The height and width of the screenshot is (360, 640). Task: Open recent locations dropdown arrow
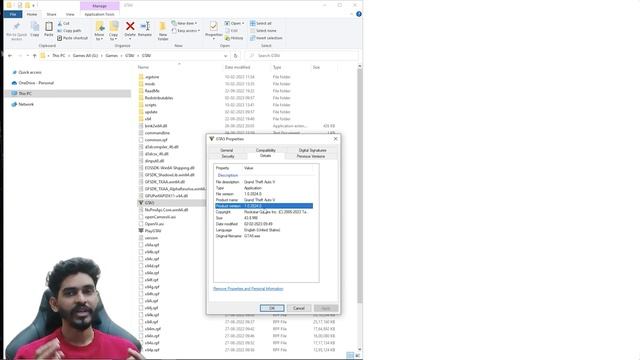pos(27,56)
